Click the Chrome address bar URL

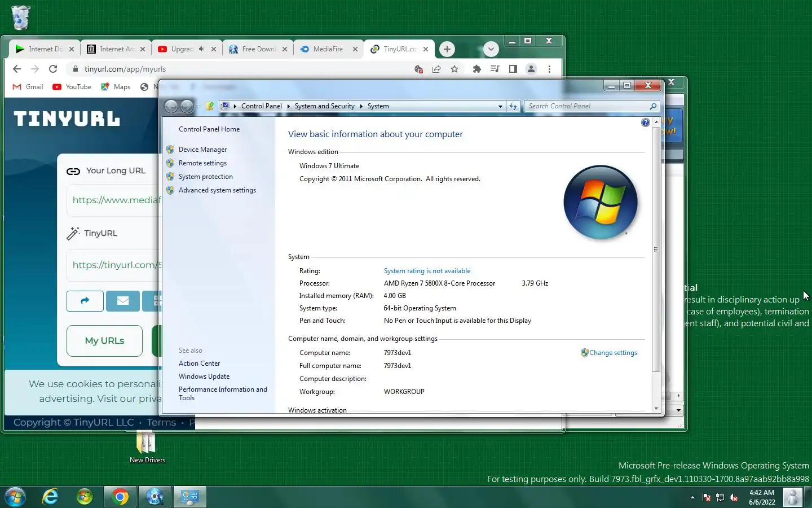[125, 69]
